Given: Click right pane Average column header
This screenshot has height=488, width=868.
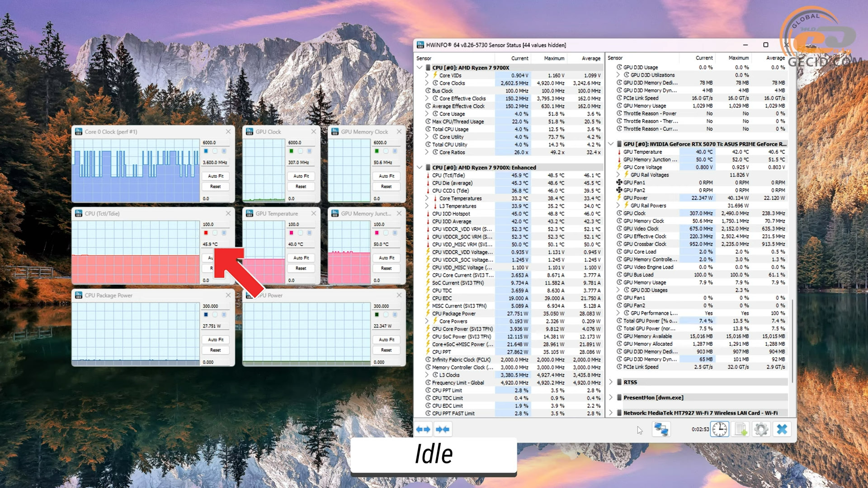Looking at the screenshot, I should point(769,58).
